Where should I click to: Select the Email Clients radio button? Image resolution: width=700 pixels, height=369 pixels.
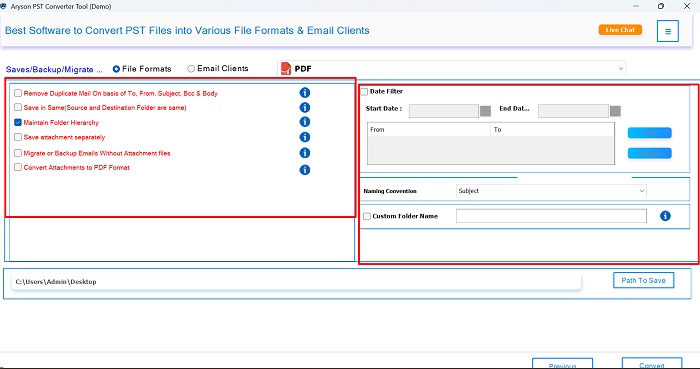click(x=191, y=69)
